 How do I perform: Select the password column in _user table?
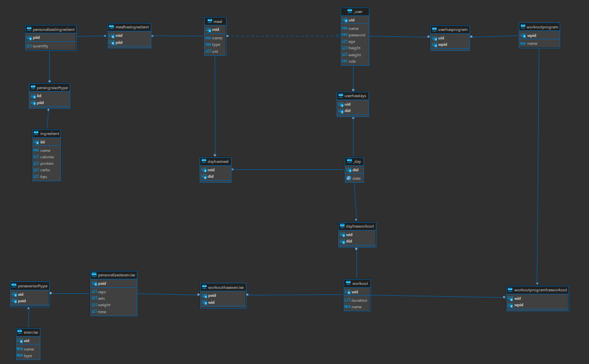click(356, 35)
